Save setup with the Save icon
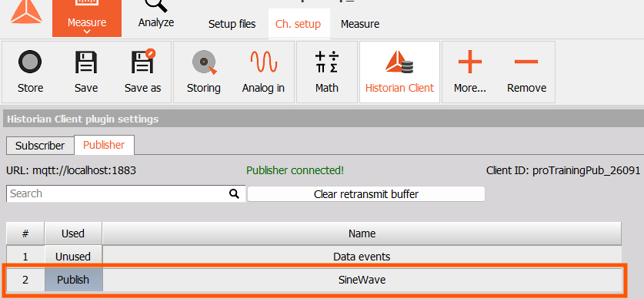644x299 pixels. [86, 62]
